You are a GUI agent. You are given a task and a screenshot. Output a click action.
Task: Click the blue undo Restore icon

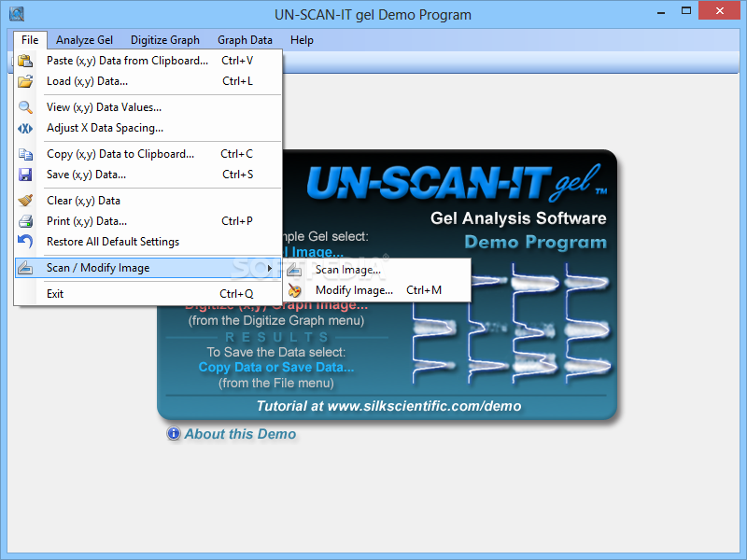pos(25,242)
